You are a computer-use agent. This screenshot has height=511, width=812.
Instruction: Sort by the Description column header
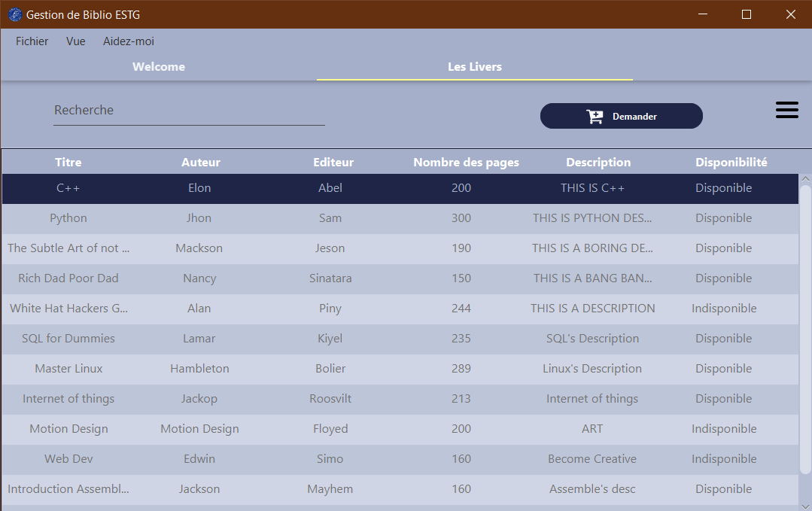(x=598, y=162)
